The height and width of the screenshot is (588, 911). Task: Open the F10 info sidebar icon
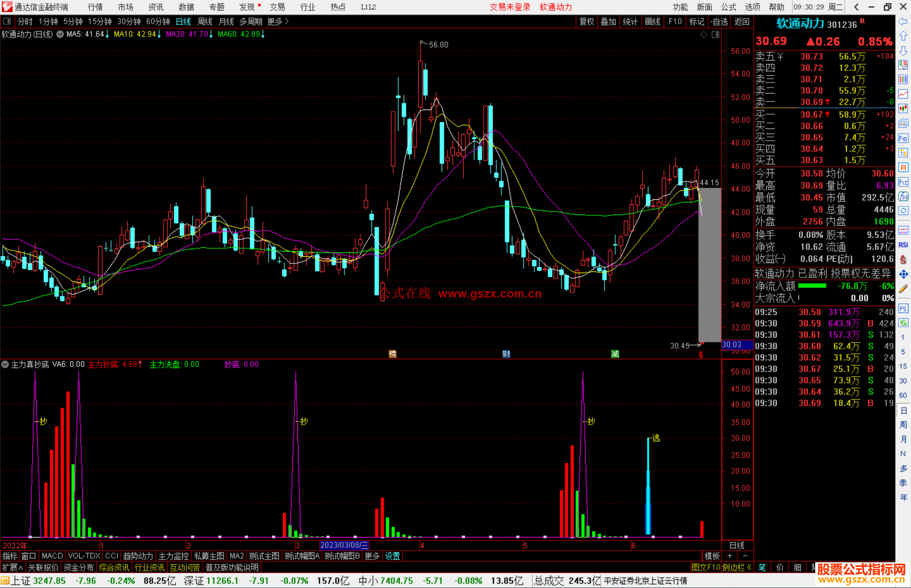pyautogui.click(x=903, y=138)
